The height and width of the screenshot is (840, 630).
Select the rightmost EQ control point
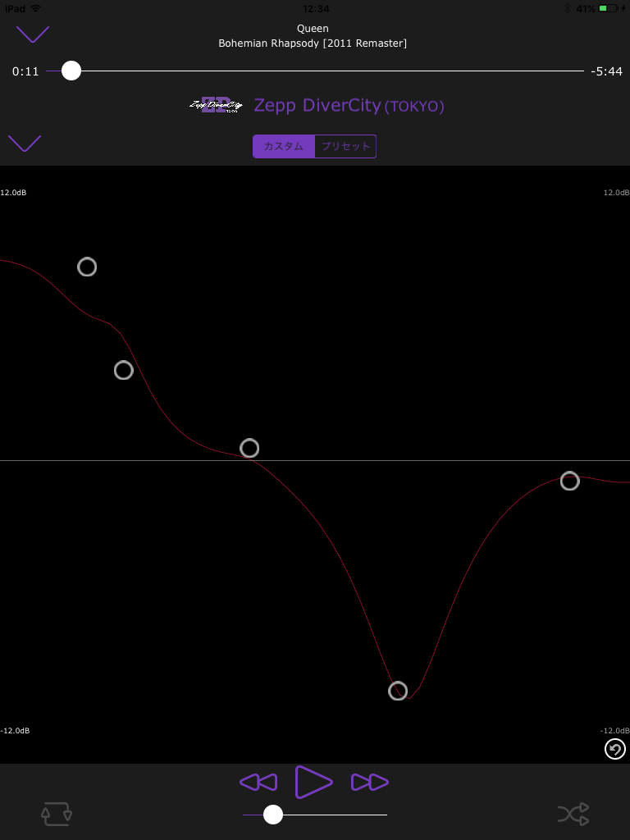coord(570,481)
